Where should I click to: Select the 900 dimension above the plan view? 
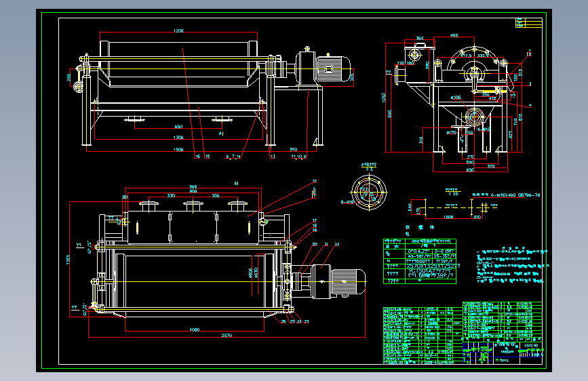click(x=193, y=191)
